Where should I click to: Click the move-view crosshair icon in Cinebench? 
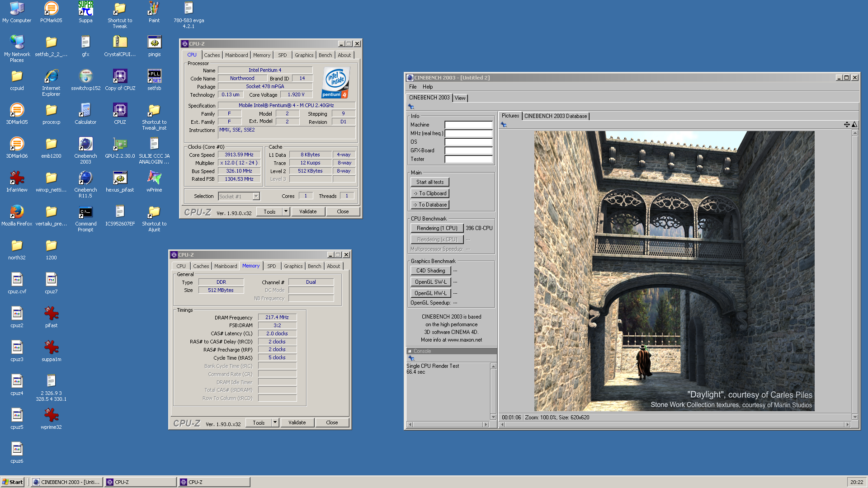click(846, 125)
